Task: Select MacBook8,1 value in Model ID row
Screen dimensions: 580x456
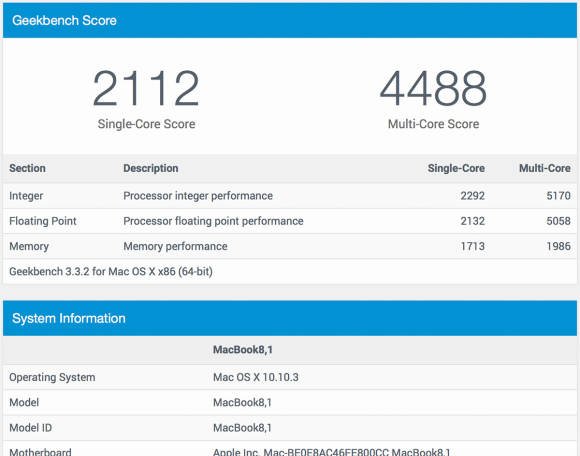Action: click(242, 428)
